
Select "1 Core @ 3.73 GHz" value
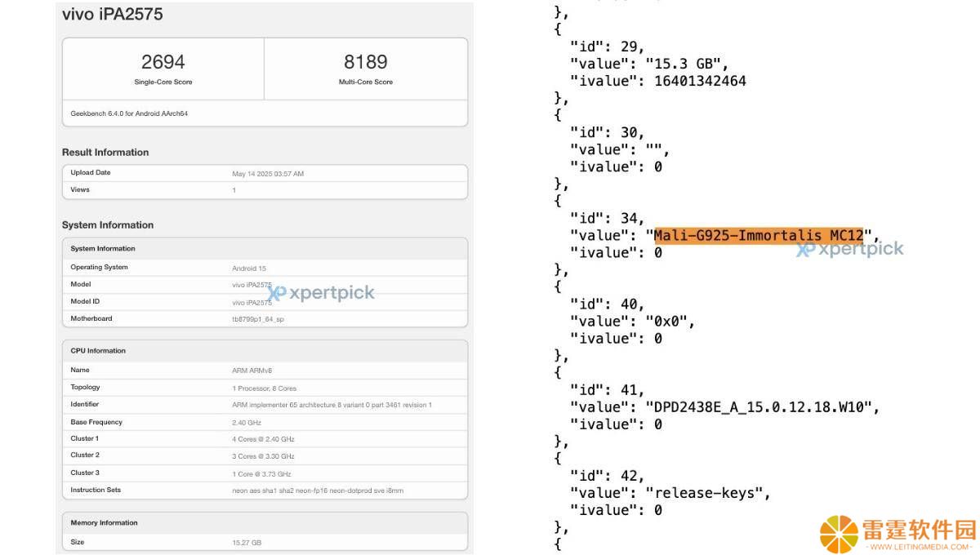coord(261,474)
